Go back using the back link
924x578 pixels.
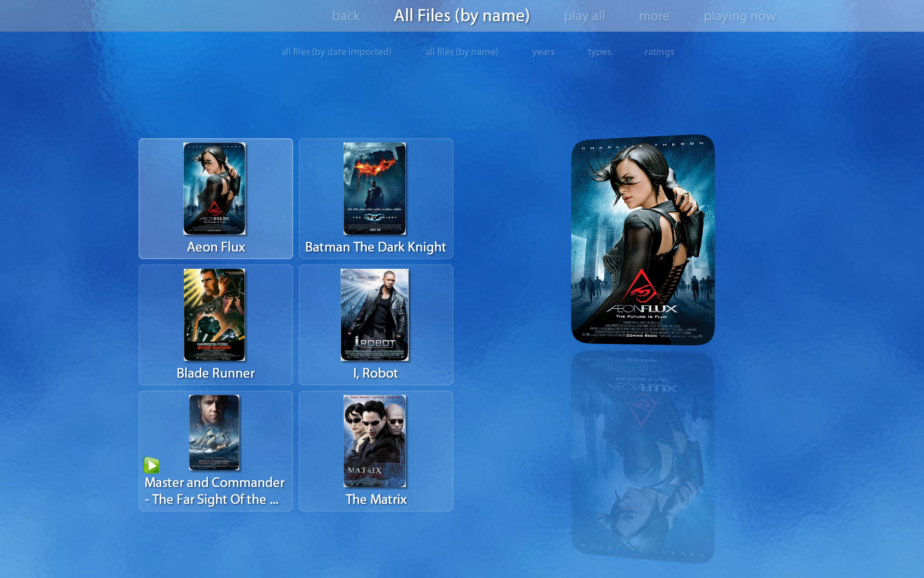click(346, 16)
